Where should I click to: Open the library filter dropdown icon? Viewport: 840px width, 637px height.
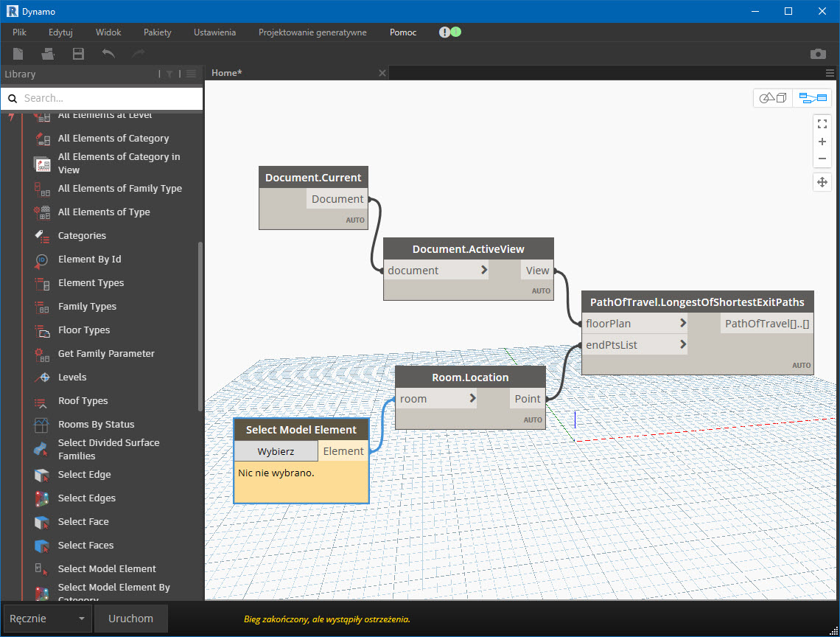click(169, 74)
